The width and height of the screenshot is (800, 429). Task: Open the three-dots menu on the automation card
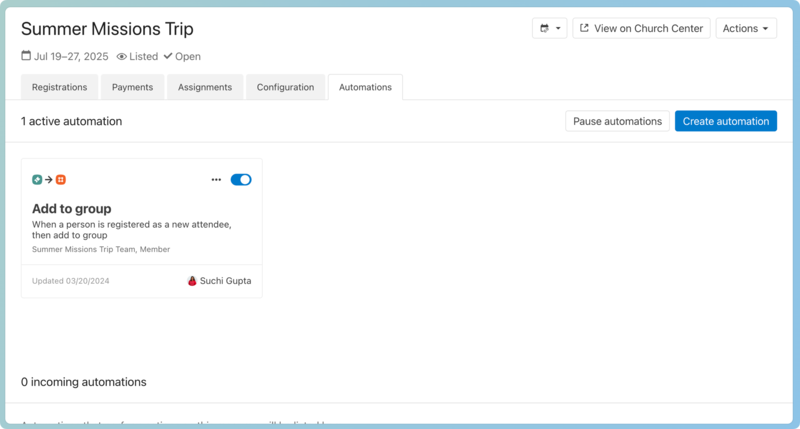click(x=216, y=180)
